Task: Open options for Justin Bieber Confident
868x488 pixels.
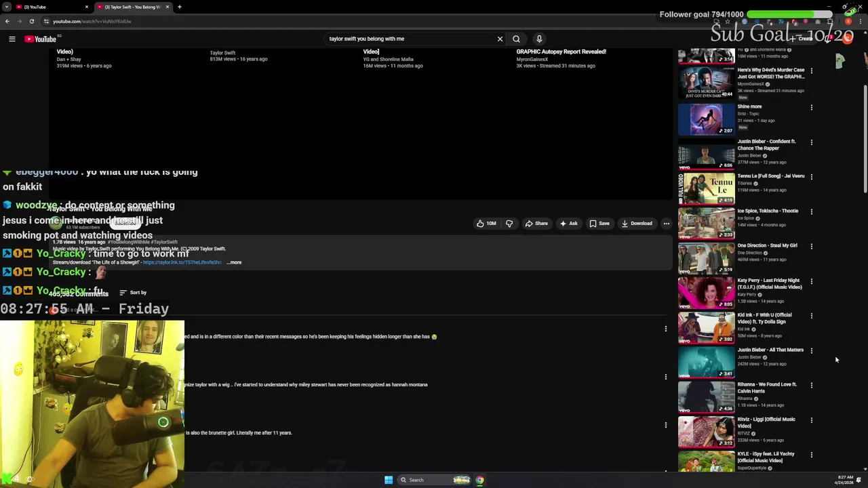Action: 811,142
